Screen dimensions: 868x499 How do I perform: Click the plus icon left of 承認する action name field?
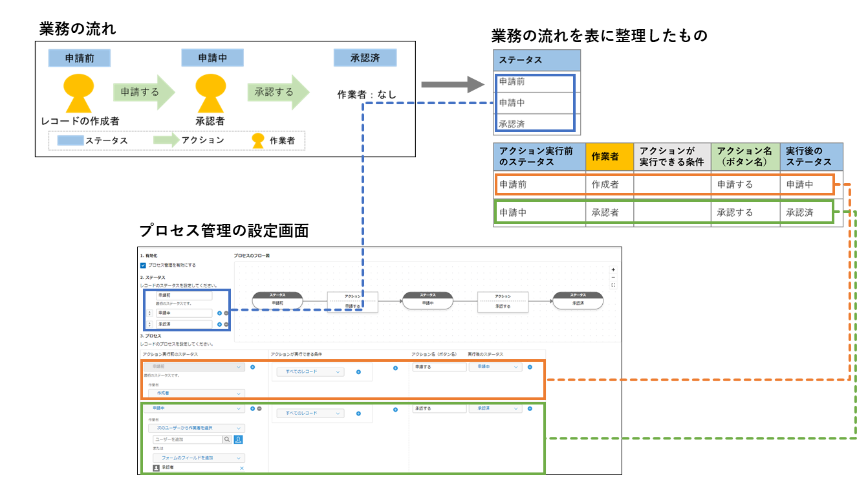[x=395, y=410]
